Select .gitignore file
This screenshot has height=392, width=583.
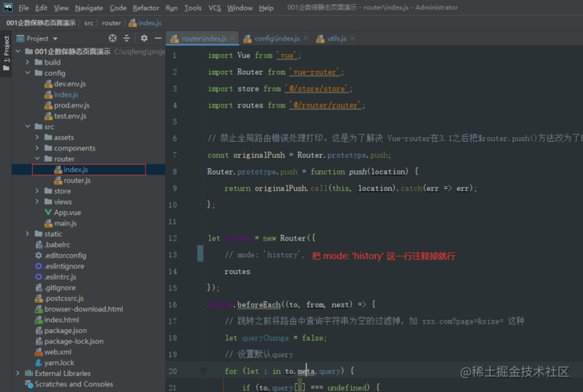coord(56,288)
